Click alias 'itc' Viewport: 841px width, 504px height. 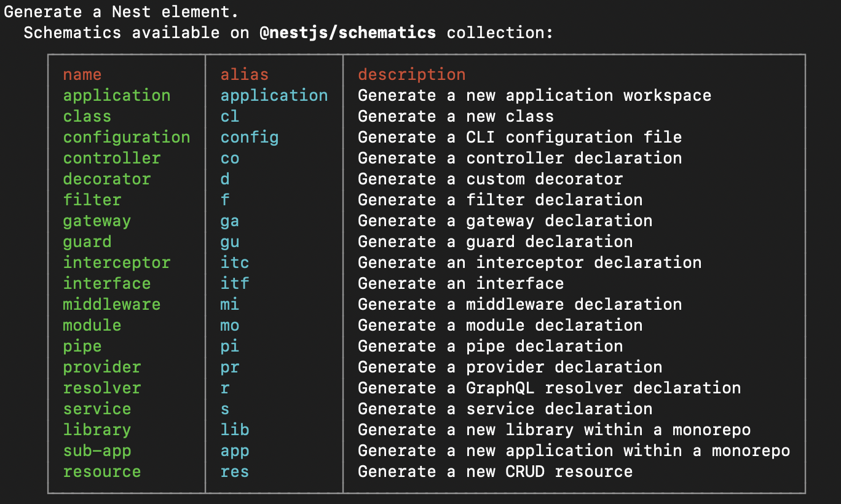tap(235, 263)
